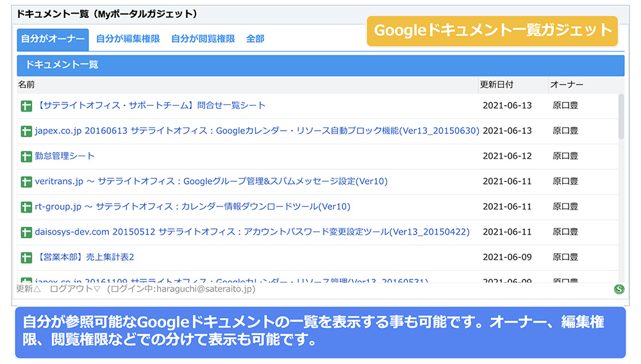Open 【営業本部】売上集計表2 document
This screenshot has height=364, width=641.
coord(85,258)
